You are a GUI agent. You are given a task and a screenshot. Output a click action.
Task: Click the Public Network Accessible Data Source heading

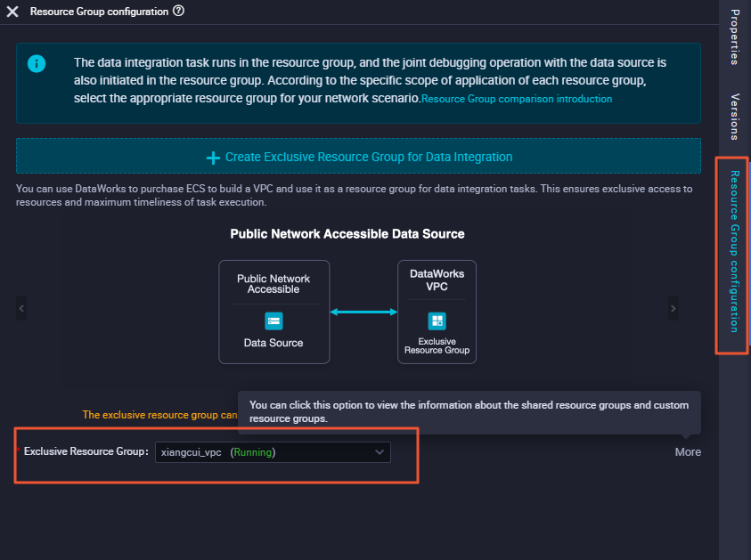tap(347, 233)
